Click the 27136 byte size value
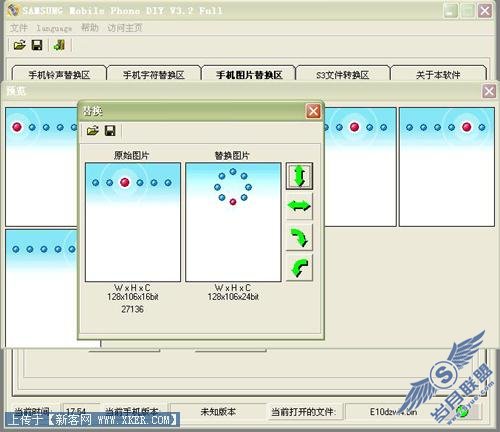The width and height of the screenshot is (500, 432). pos(132,309)
